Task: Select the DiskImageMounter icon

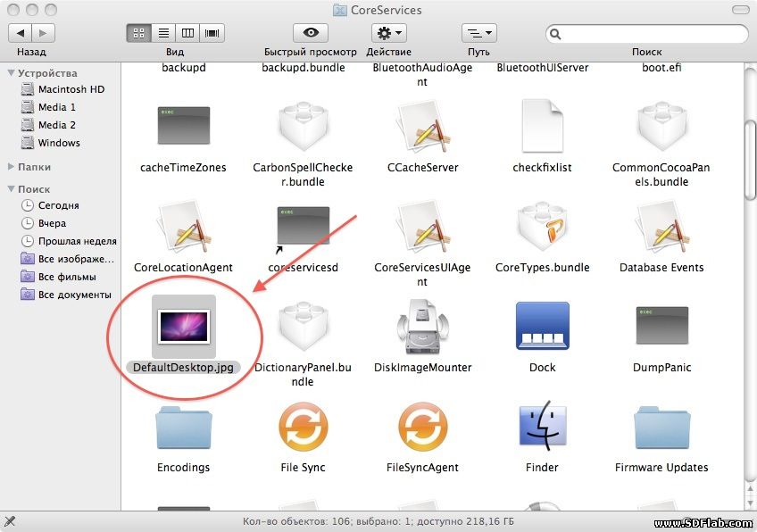Action: point(423,327)
